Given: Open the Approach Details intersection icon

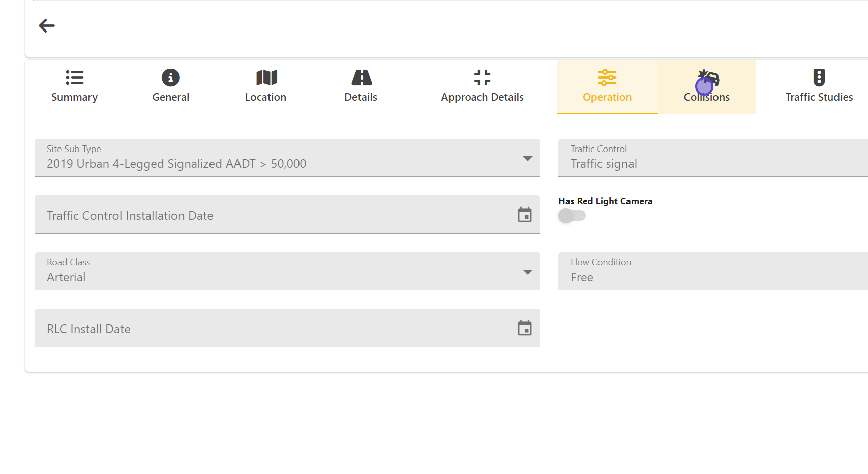Looking at the screenshot, I should pyautogui.click(x=482, y=78).
